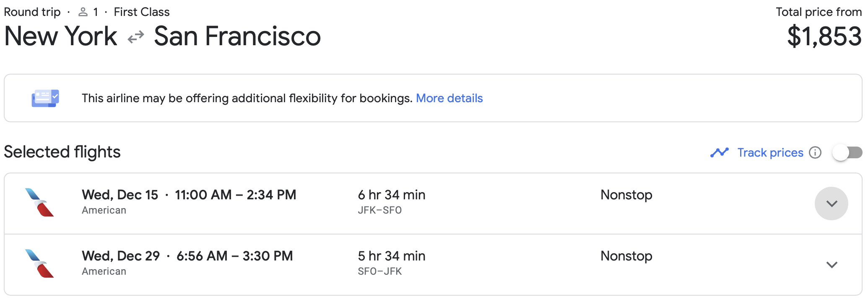The width and height of the screenshot is (868, 299).
Task: Select the Wed, Dec 15 departure flight row
Action: point(433,204)
